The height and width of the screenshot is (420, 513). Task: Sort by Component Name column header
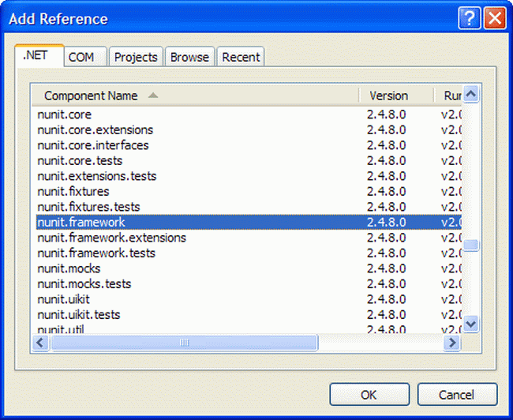[91, 96]
